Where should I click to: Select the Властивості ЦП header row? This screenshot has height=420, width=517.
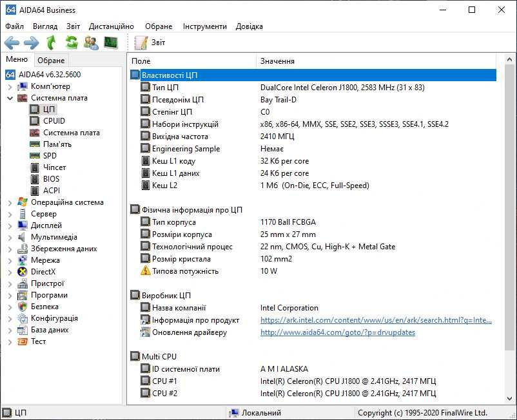(x=313, y=75)
